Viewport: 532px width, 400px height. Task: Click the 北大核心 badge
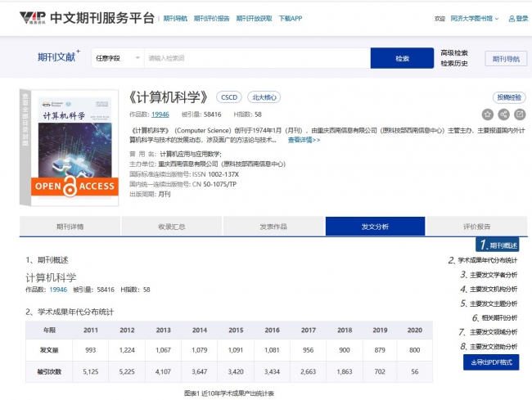pyautogui.click(x=264, y=97)
